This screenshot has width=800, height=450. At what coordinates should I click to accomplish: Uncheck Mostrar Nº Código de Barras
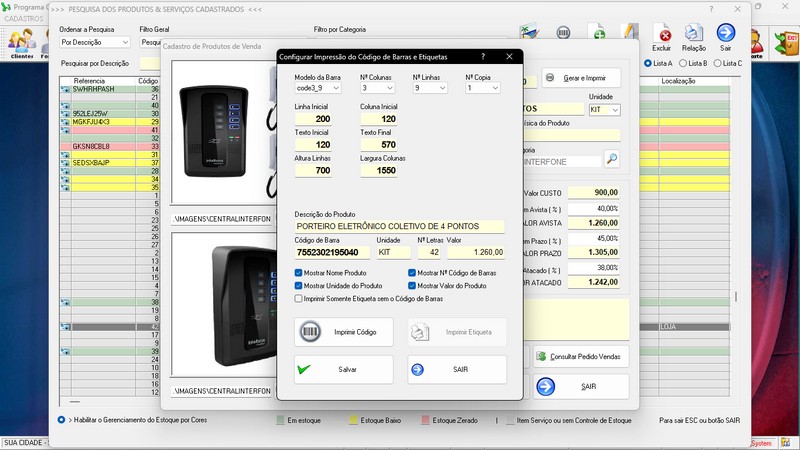412,273
